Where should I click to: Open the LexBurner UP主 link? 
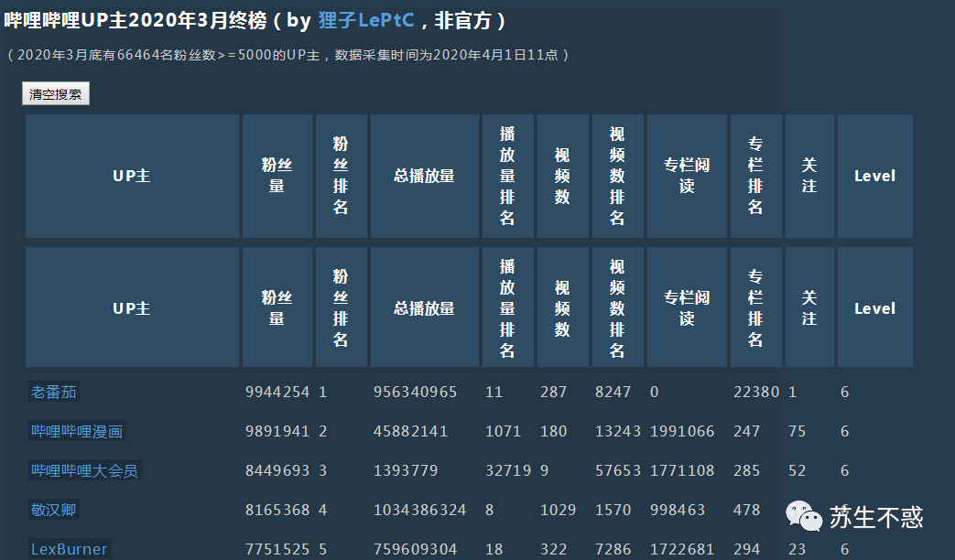(70, 549)
